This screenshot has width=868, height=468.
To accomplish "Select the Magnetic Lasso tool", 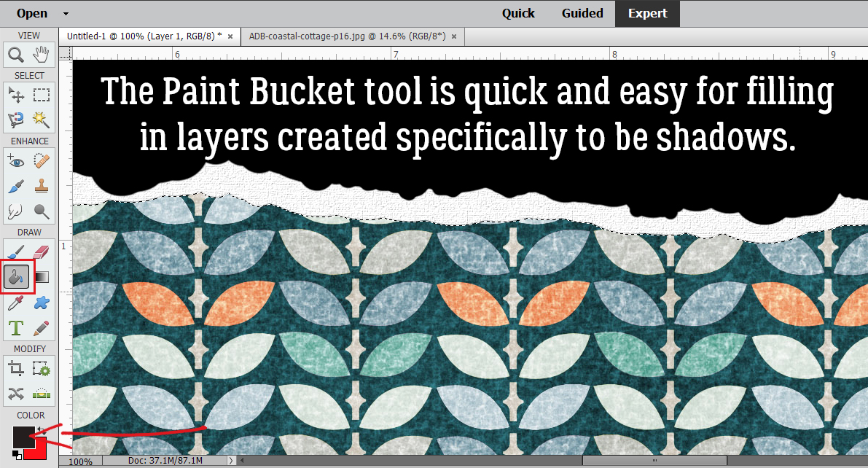I will tap(16, 119).
